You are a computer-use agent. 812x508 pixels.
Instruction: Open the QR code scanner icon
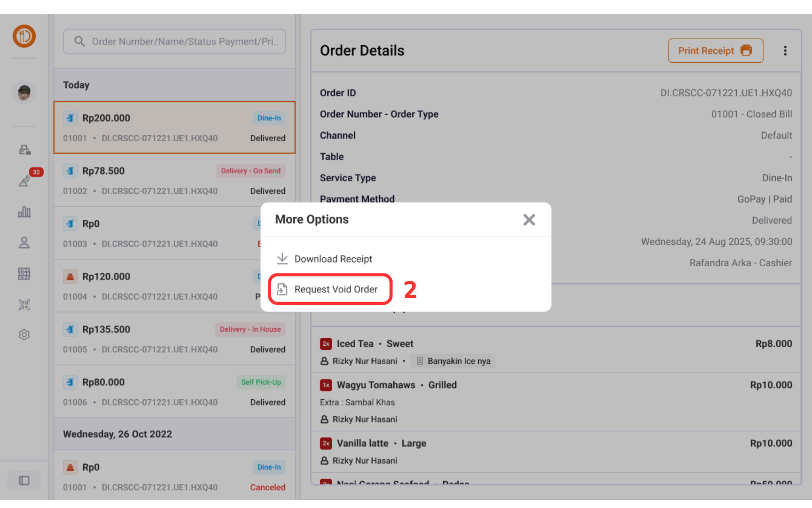(x=24, y=304)
